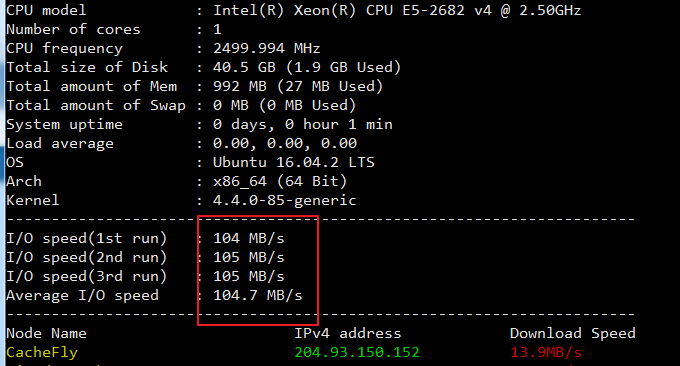The image size is (680, 366).
Task: Click the CacheFly node name
Action: [42, 353]
